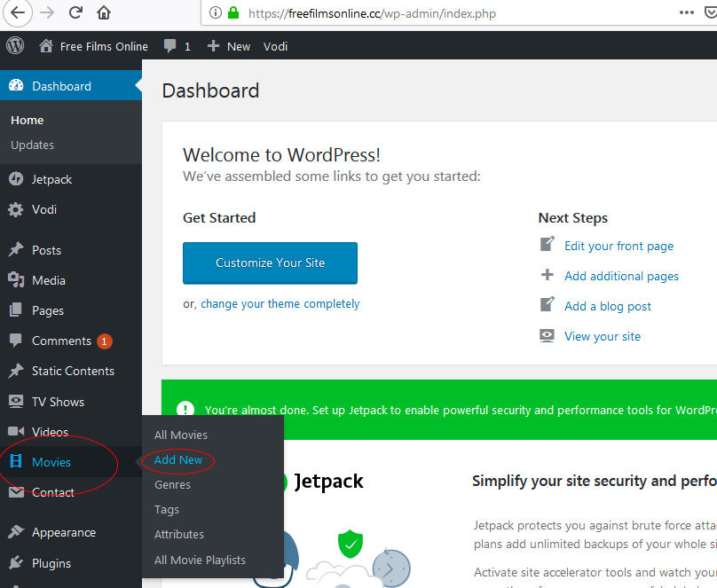
Task: Open All Movie Playlists submenu item
Action: (x=200, y=560)
